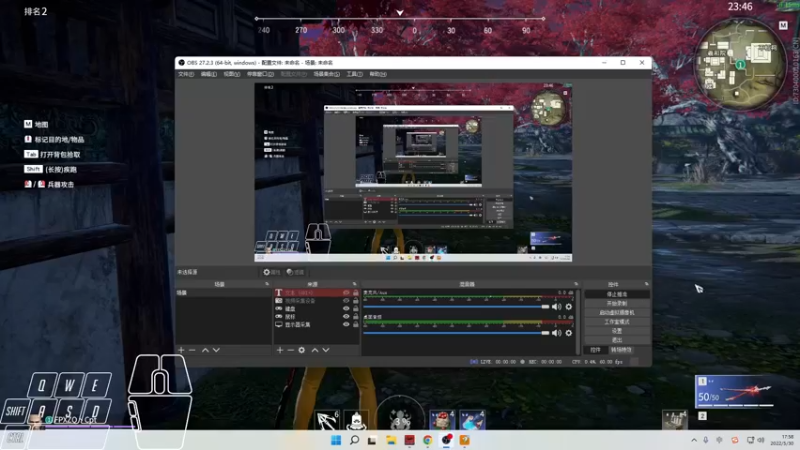Lock the 键盘 source
The width and height of the screenshot is (800, 450).
[x=356, y=309]
